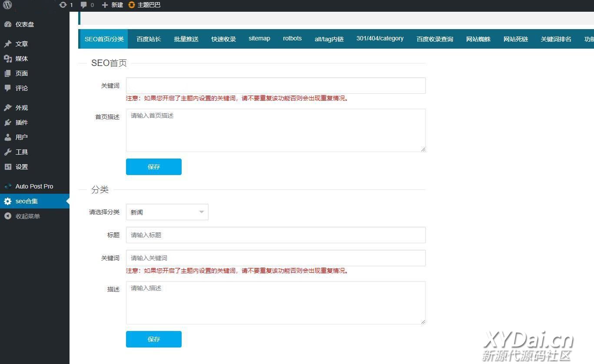Viewport: 594px width, 364px height.
Task: Expand the 请选择分类 category dropdown
Action: 167,212
